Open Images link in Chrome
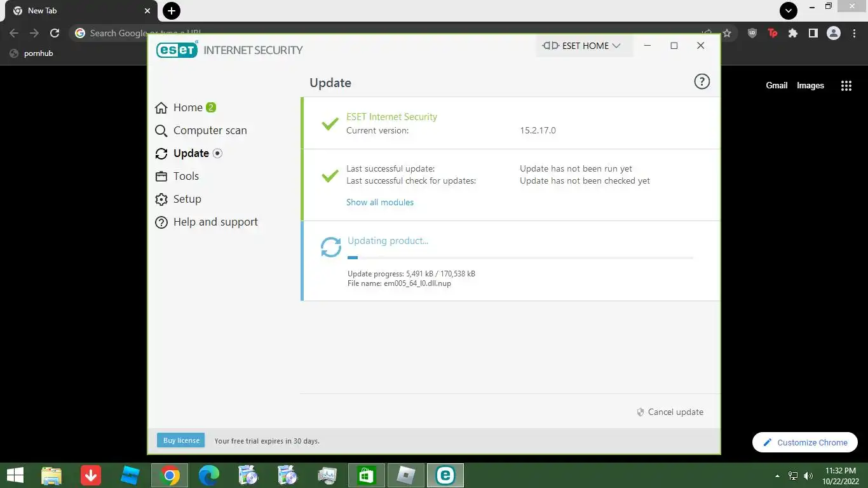 (810, 86)
